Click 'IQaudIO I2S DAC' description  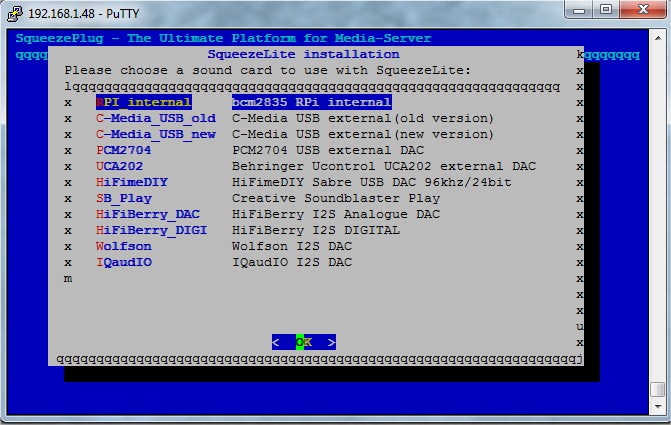tap(292, 262)
